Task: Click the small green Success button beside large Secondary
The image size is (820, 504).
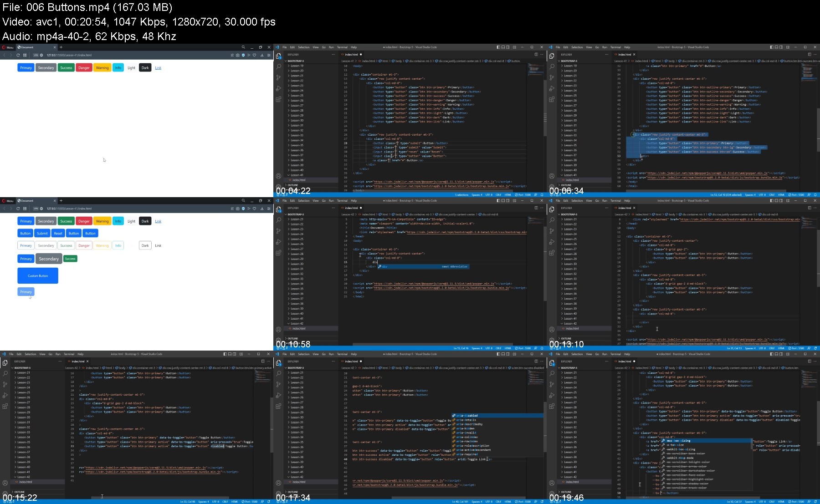Action: click(x=70, y=259)
